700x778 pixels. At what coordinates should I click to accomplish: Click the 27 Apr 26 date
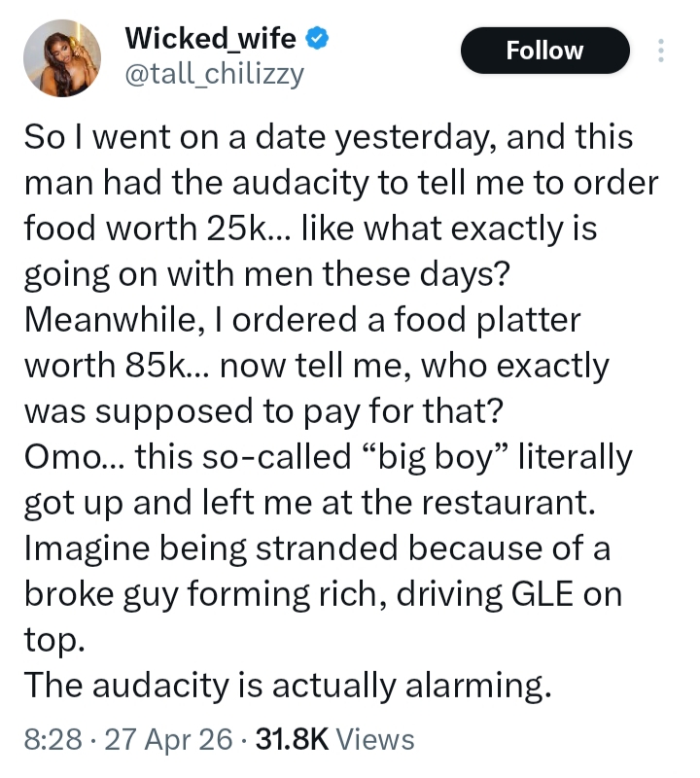161,740
